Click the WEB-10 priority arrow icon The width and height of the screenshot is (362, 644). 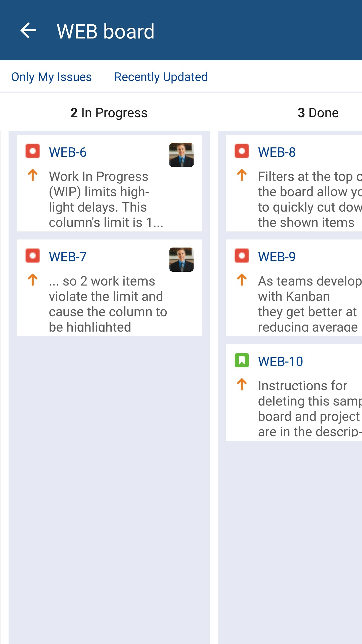pyautogui.click(x=242, y=384)
